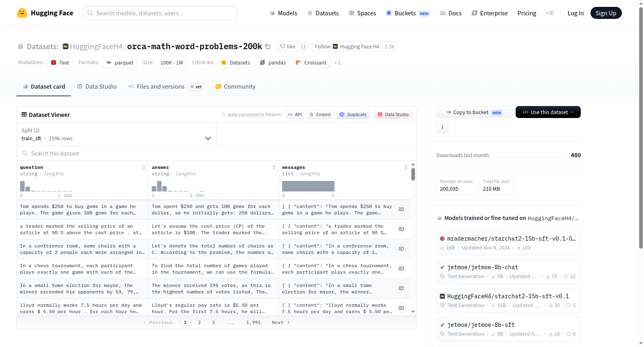Open the mradermacher/starchat2-15b-sft model card
The width and height of the screenshot is (644, 347).
(x=508, y=243)
